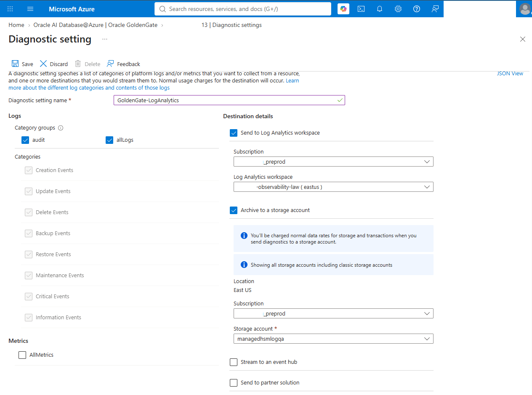The height and width of the screenshot is (395, 532).
Task: Open the ellipsis next to Diagnostic setting
Action: click(x=105, y=39)
